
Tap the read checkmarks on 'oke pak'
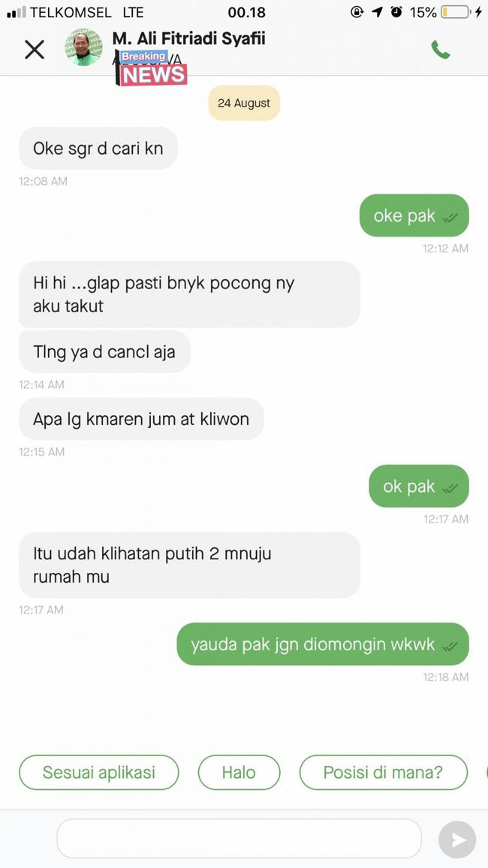tap(450, 218)
